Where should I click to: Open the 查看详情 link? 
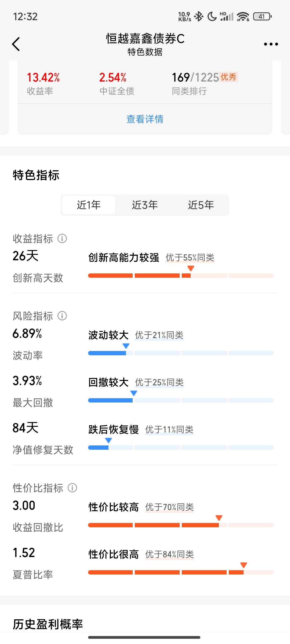pyautogui.click(x=145, y=119)
